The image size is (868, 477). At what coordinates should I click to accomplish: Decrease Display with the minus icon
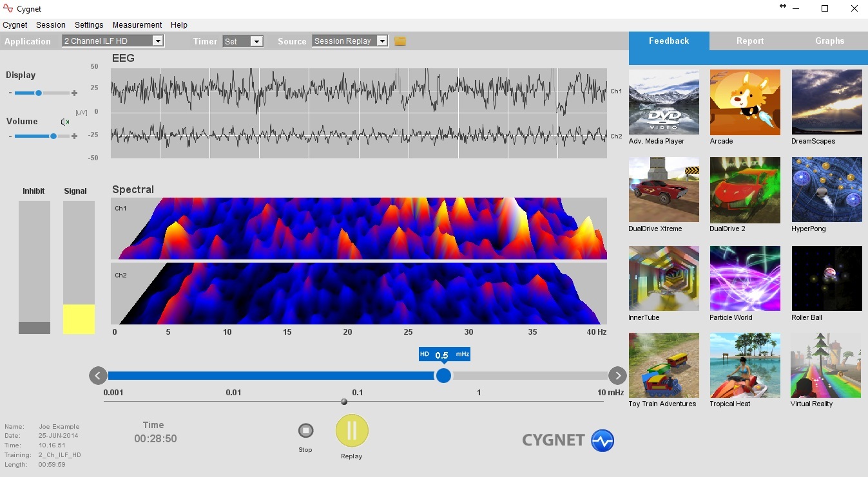pyautogui.click(x=10, y=93)
